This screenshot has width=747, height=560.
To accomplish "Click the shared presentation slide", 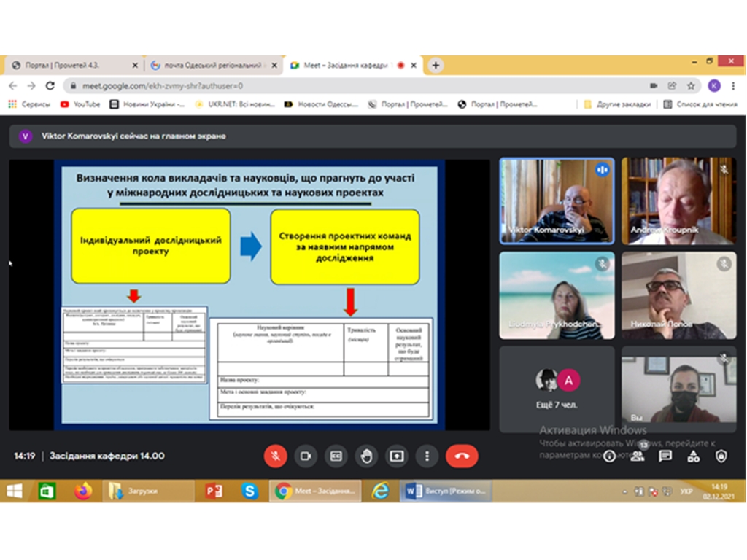I will (x=249, y=295).
